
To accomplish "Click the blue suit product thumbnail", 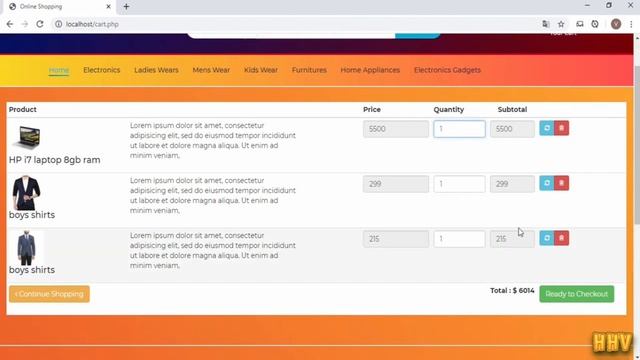I will coord(26,248).
